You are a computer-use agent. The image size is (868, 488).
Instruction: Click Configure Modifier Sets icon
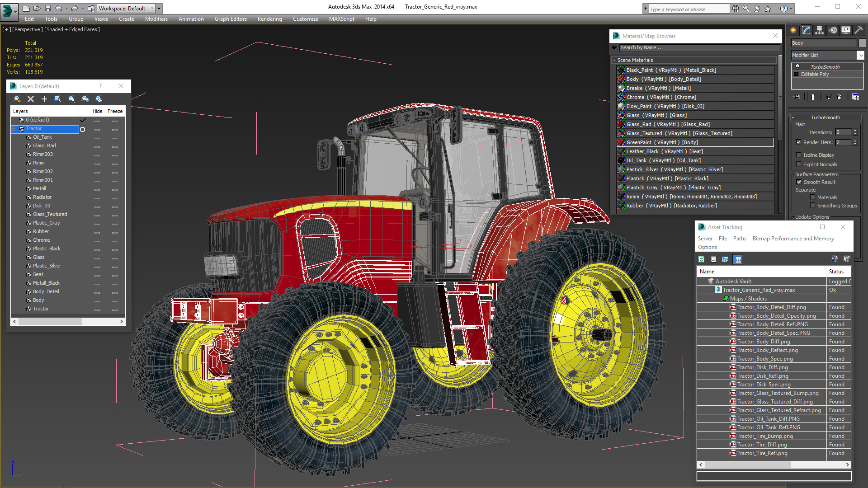[x=855, y=97]
